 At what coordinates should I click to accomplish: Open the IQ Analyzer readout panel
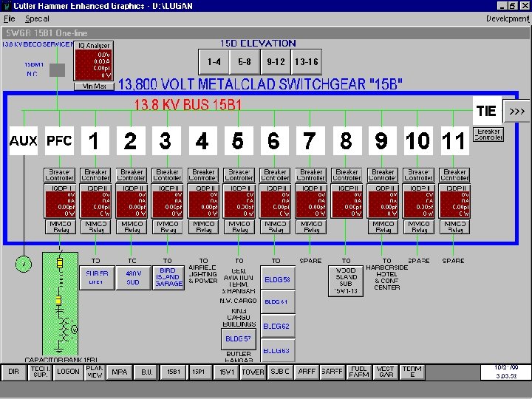pyautogui.click(x=94, y=61)
